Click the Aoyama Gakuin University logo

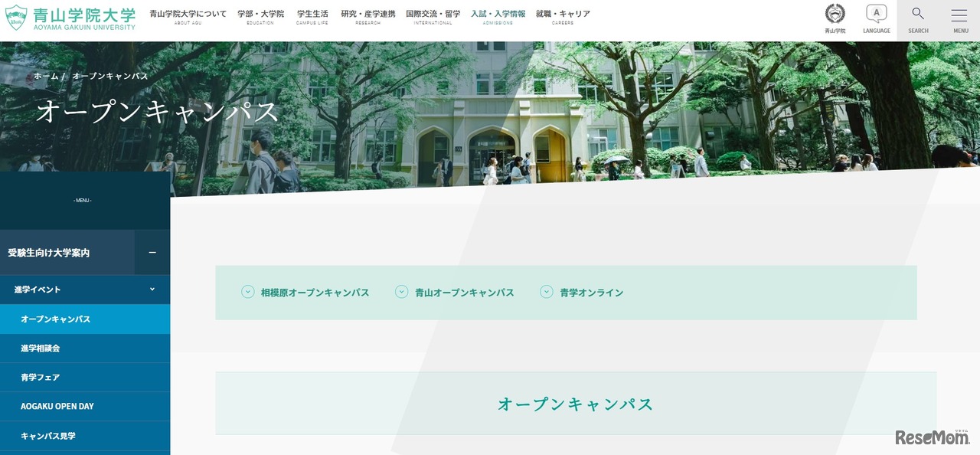[x=70, y=18]
